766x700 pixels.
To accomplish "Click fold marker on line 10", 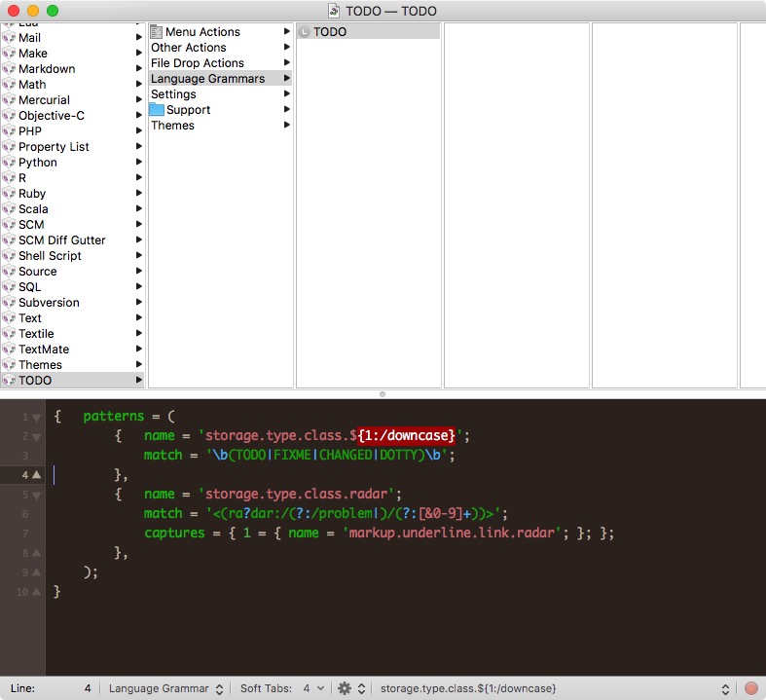I will coord(37,592).
